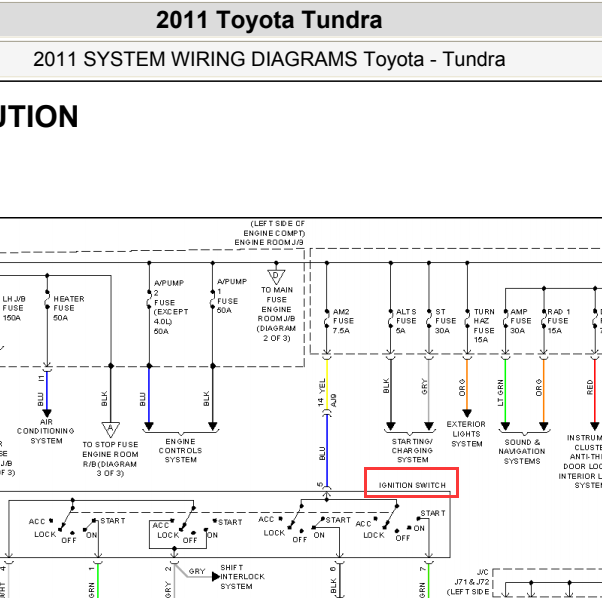Click 'A/PUMP 2 FUSE (EXCEPT 4.0L) 50A' label
The width and height of the screenshot is (602, 598).
(171, 307)
